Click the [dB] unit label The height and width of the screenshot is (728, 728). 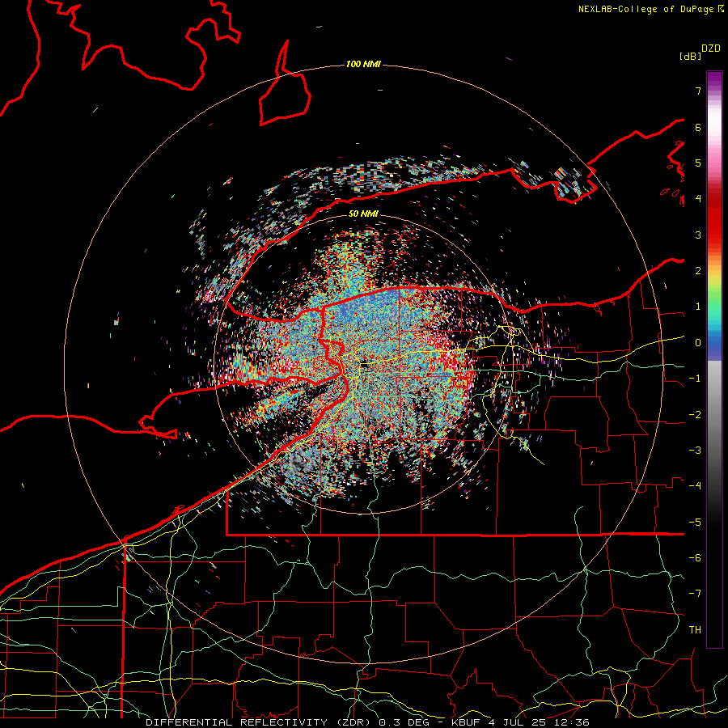point(691,56)
